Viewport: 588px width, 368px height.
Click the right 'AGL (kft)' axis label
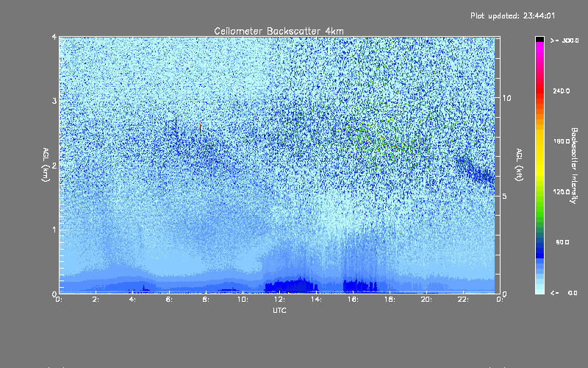(519, 165)
